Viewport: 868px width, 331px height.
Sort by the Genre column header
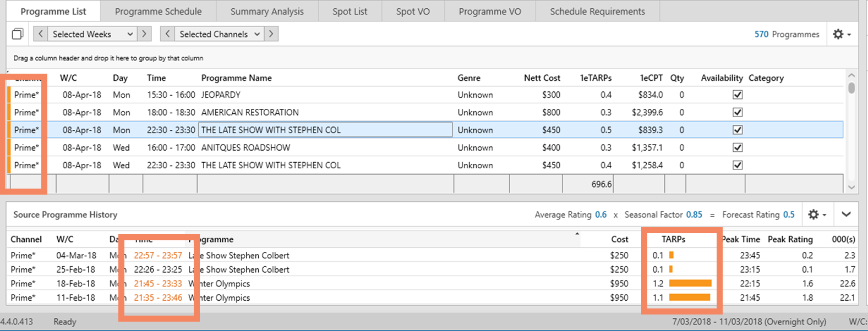(469, 78)
